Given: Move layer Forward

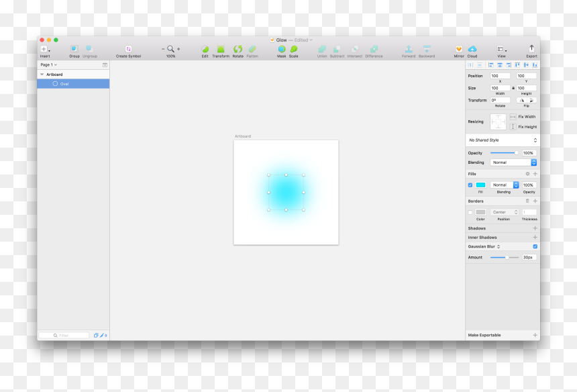Looking at the screenshot, I should [x=409, y=49].
